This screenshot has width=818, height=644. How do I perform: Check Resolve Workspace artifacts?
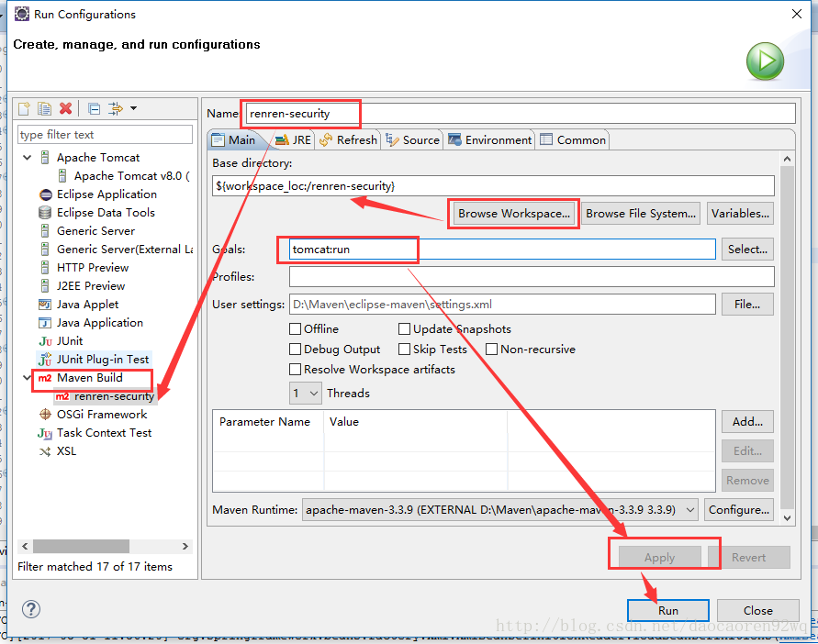click(x=296, y=369)
